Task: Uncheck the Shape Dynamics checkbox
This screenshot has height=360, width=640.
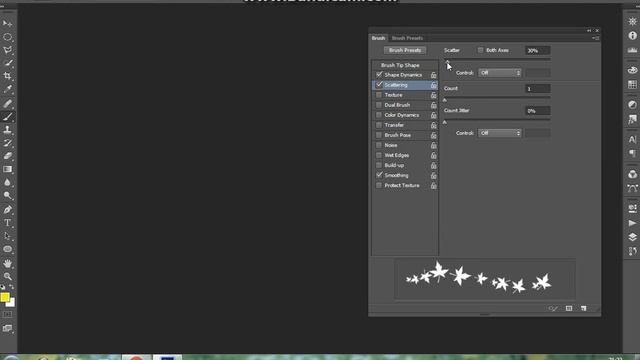Action: (x=379, y=75)
